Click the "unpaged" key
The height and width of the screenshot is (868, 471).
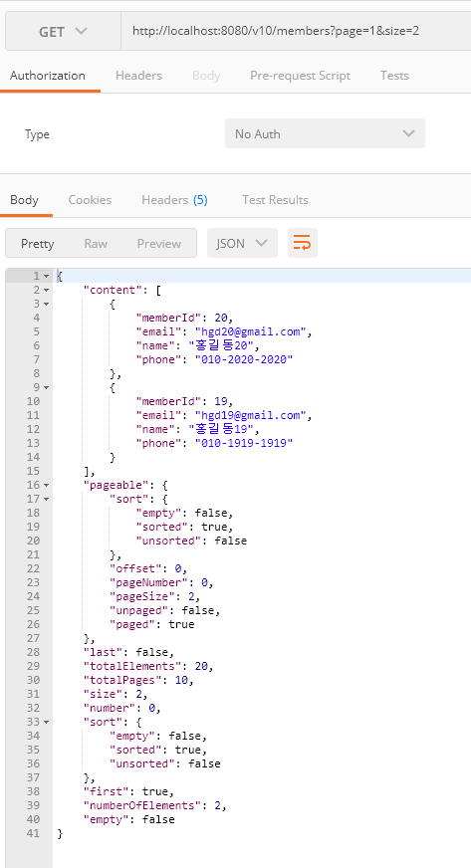[x=141, y=610]
